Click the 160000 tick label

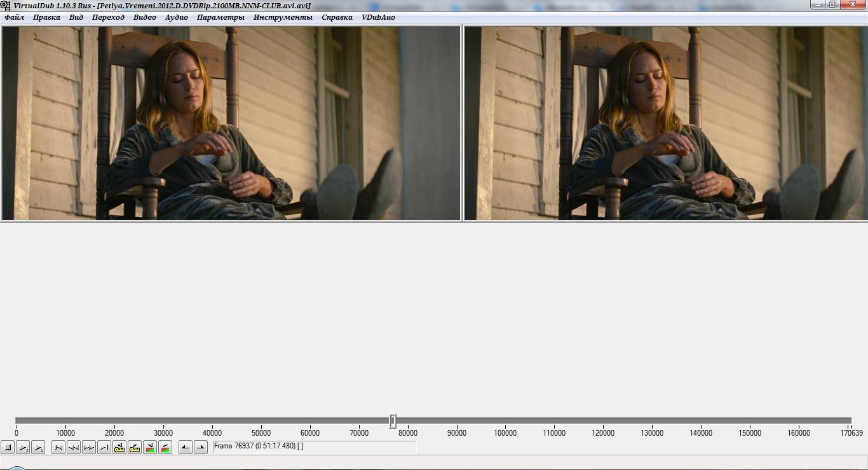tap(799, 433)
